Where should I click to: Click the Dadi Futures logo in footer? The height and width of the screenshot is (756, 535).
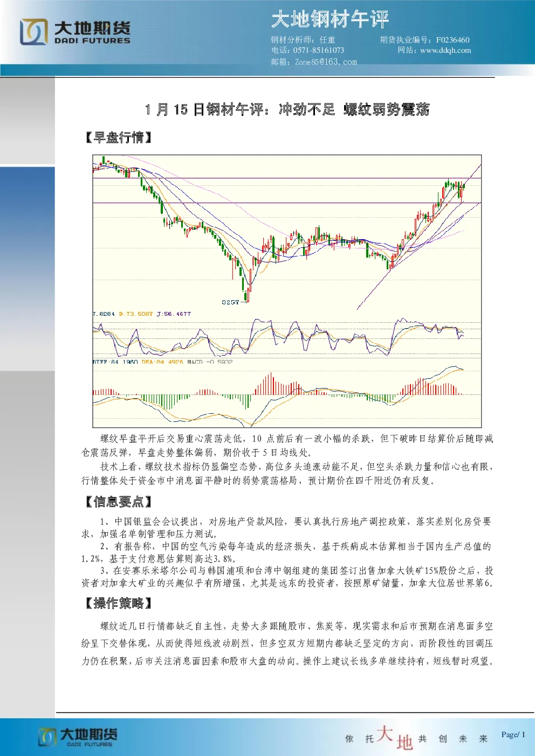(78, 737)
